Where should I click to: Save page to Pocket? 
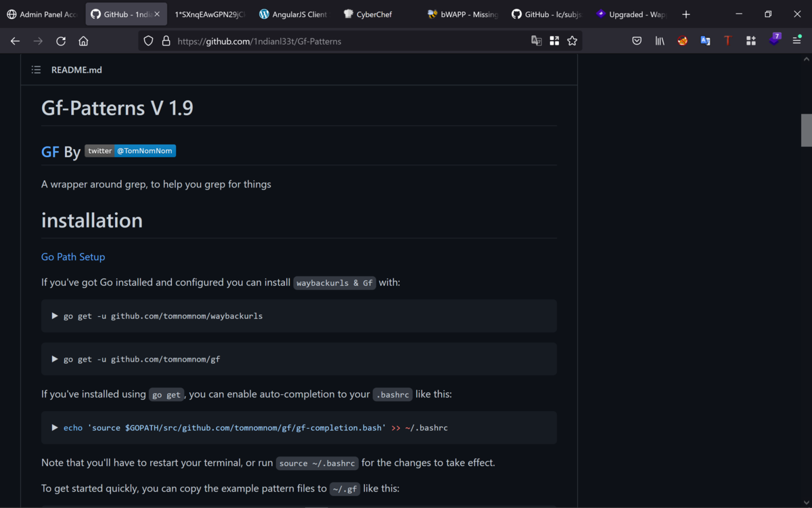click(x=637, y=41)
